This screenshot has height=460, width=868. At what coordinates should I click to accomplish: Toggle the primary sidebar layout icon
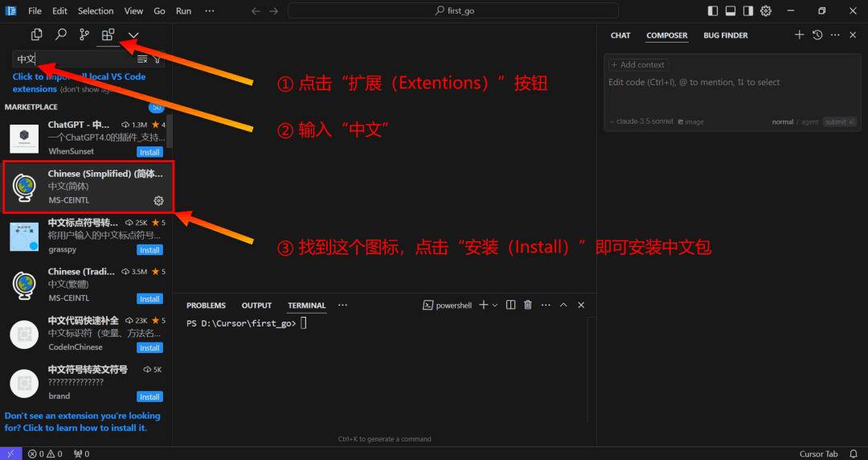[713, 10]
